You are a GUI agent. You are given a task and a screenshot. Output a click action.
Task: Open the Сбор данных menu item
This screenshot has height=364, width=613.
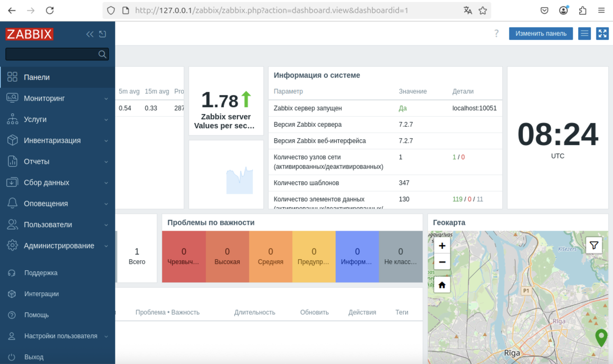[57, 182]
